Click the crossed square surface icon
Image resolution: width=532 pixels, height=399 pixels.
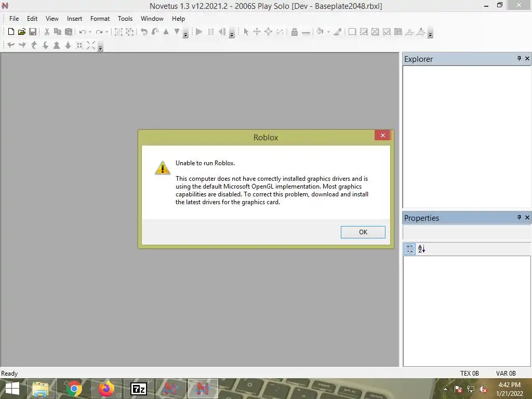tap(375, 32)
